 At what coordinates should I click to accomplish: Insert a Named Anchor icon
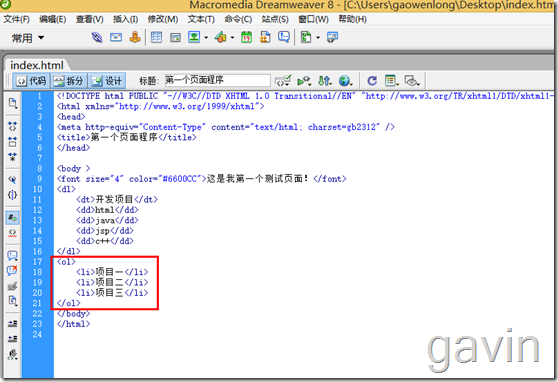[x=135, y=37]
